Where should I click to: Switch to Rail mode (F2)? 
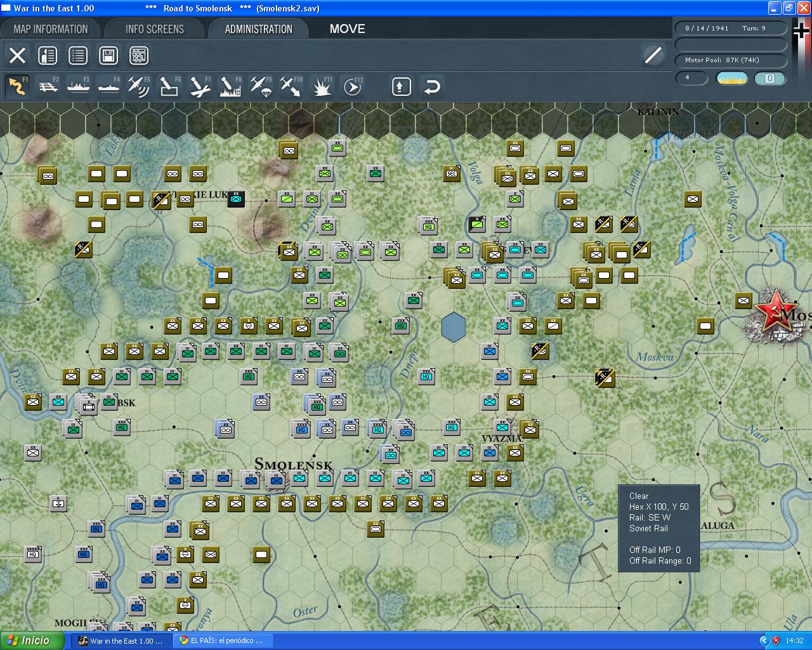[x=48, y=86]
